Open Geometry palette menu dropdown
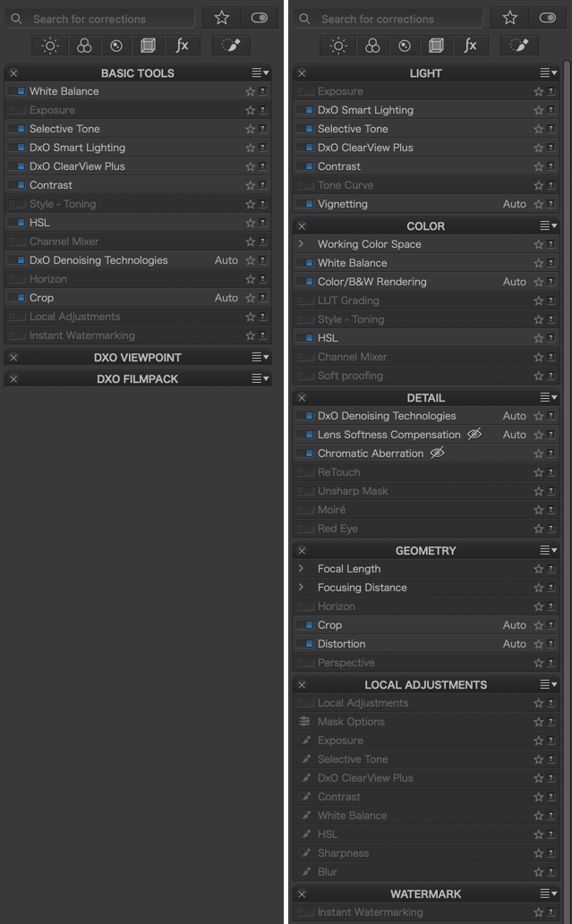The height and width of the screenshot is (924, 572). pos(549,550)
